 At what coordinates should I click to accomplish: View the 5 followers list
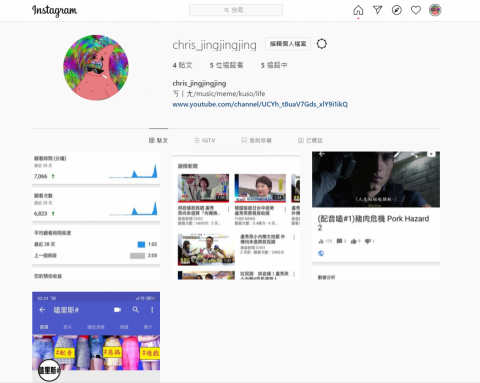pos(226,65)
